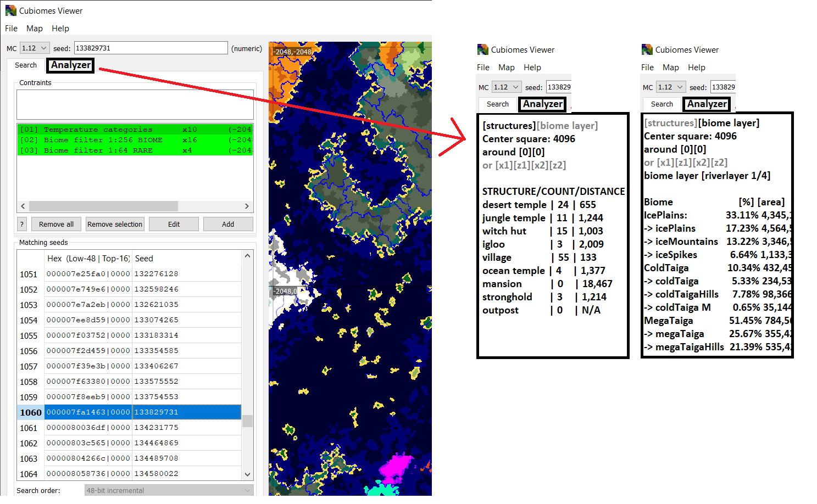Switch to the Search tab

(x=25, y=65)
